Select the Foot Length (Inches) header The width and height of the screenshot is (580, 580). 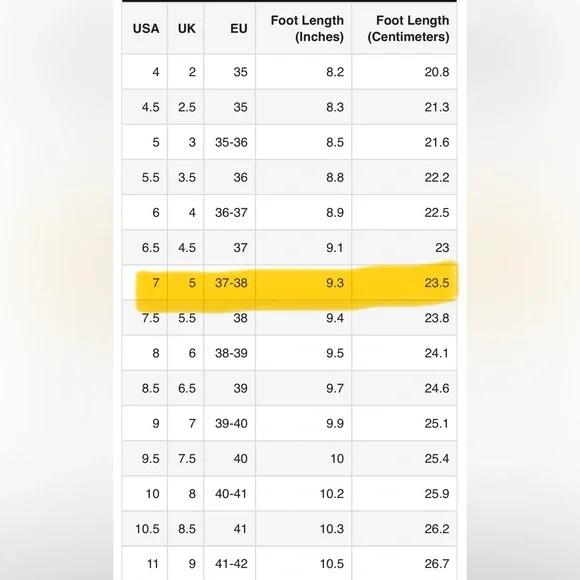(307, 28)
